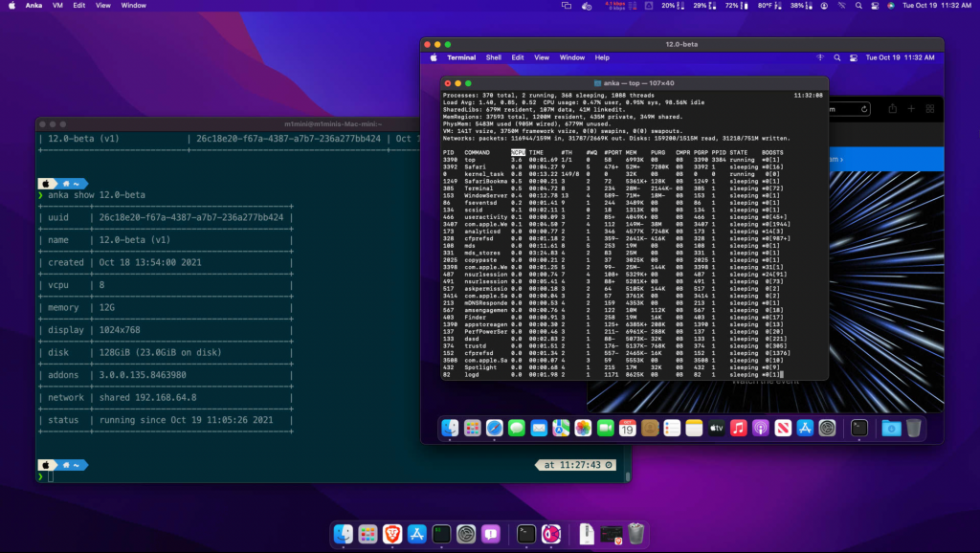The image size is (980, 553).
Task: Open Downloads folder in the VM dock
Action: coord(891,428)
